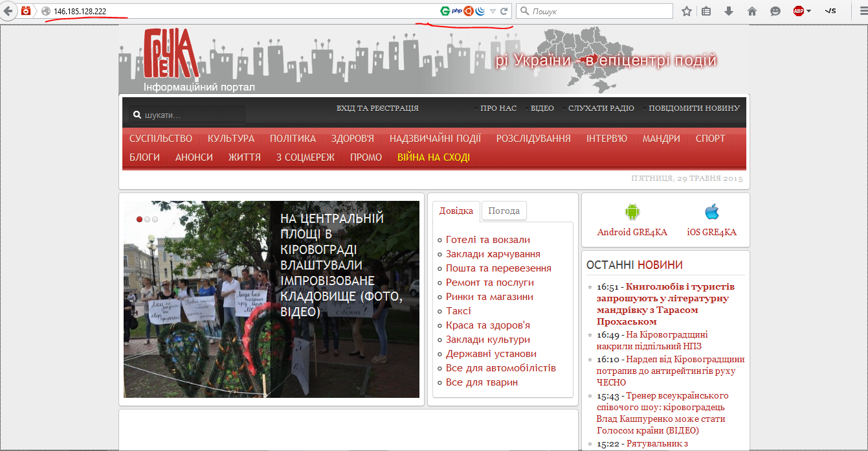Click the ВХІД ТА РЕЄСТРАЦІЯ link
The height and width of the screenshot is (451, 868).
[x=377, y=108]
